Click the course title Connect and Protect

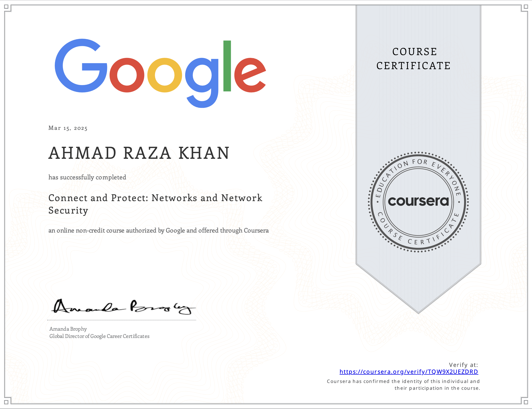pos(155,204)
